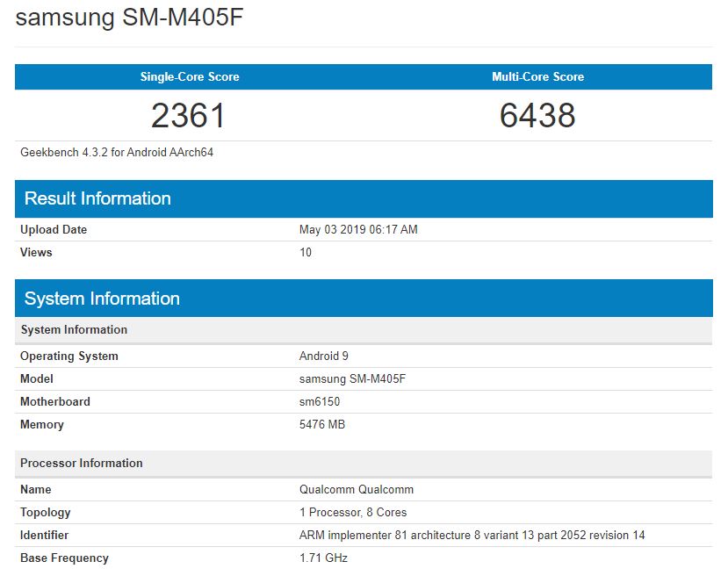Image resolution: width=728 pixels, height=576 pixels.
Task: Click the samsung SM-M405F page title
Action: point(129,18)
